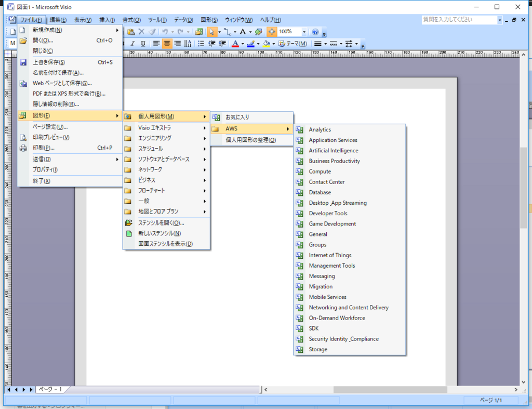Viewport: 532px width, 409px height.
Task: Toggle Underline formatting
Action: 143,44
